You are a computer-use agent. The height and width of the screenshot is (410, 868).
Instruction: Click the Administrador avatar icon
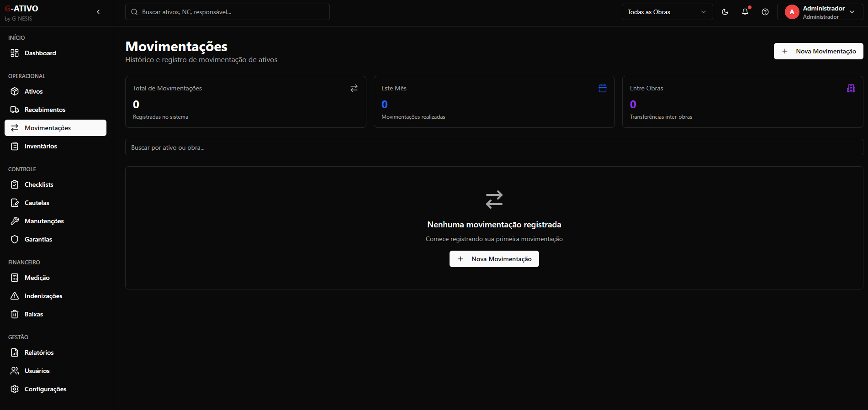pos(792,12)
